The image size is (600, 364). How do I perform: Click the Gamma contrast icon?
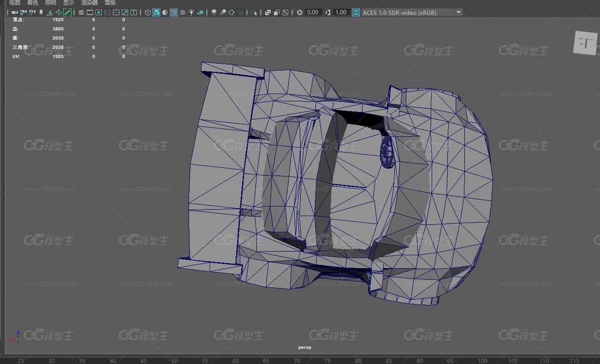click(328, 12)
